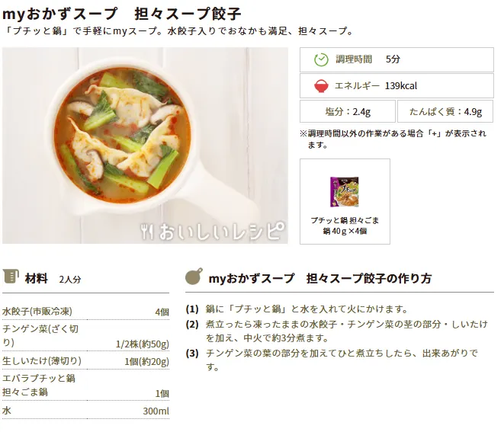Image resolution: width=504 pixels, height=432 pixels.
Task: Click the 生しいたけ(薄切り) ingredient row
Action: point(85,361)
